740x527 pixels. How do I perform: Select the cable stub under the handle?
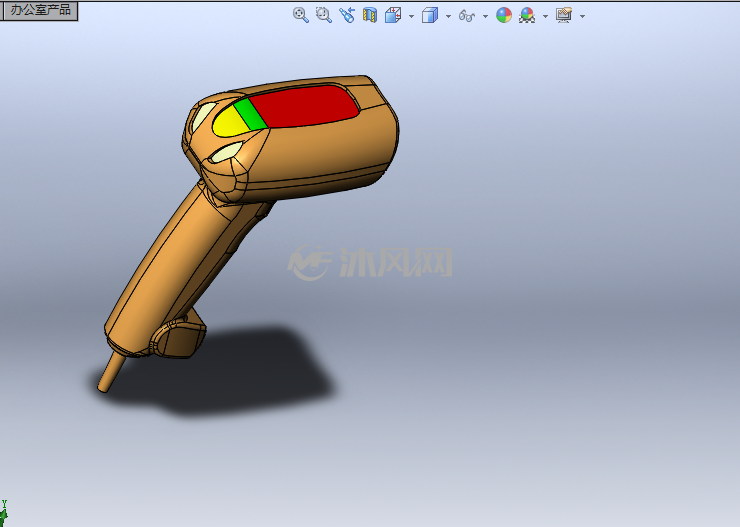pos(111,372)
